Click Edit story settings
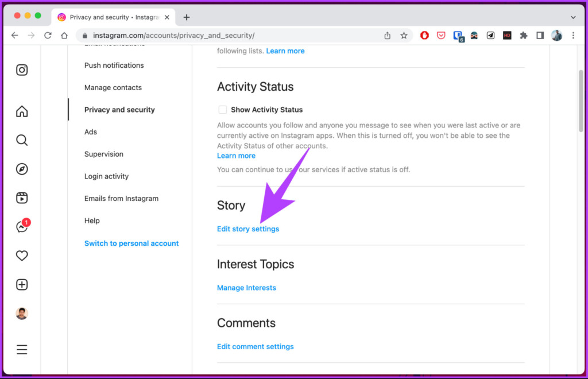The height and width of the screenshot is (379, 588). pyautogui.click(x=247, y=229)
